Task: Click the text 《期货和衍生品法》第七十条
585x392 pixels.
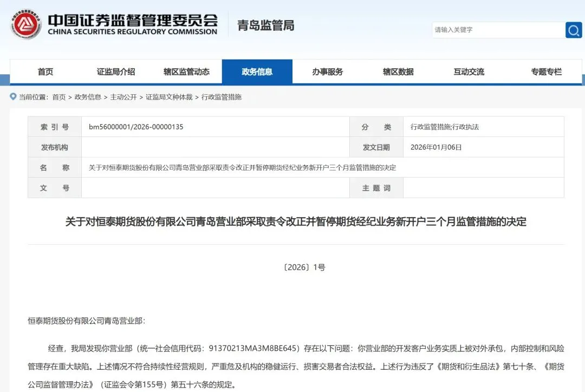Action: pyautogui.click(x=484, y=367)
